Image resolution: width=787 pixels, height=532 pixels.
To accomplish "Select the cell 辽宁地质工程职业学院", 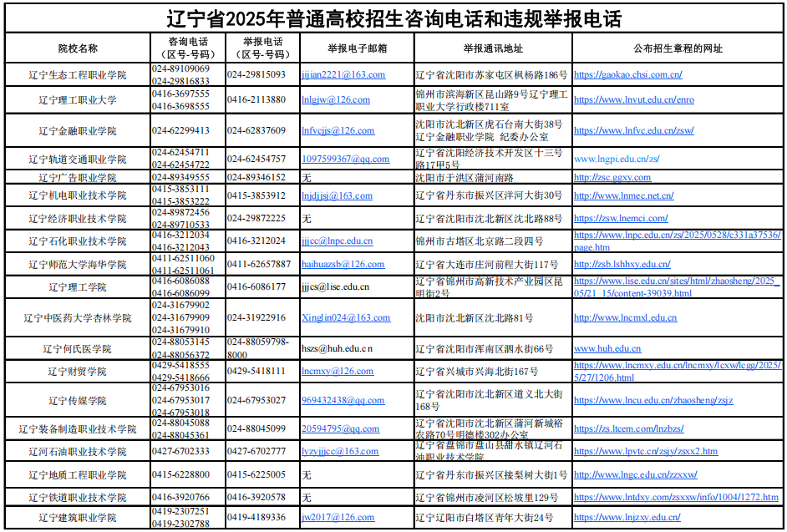I will click(78, 474).
